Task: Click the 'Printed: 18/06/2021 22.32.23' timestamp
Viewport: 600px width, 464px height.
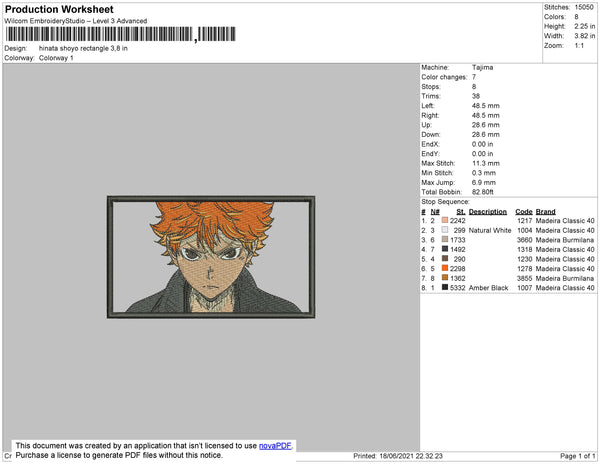Action: [398, 456]
